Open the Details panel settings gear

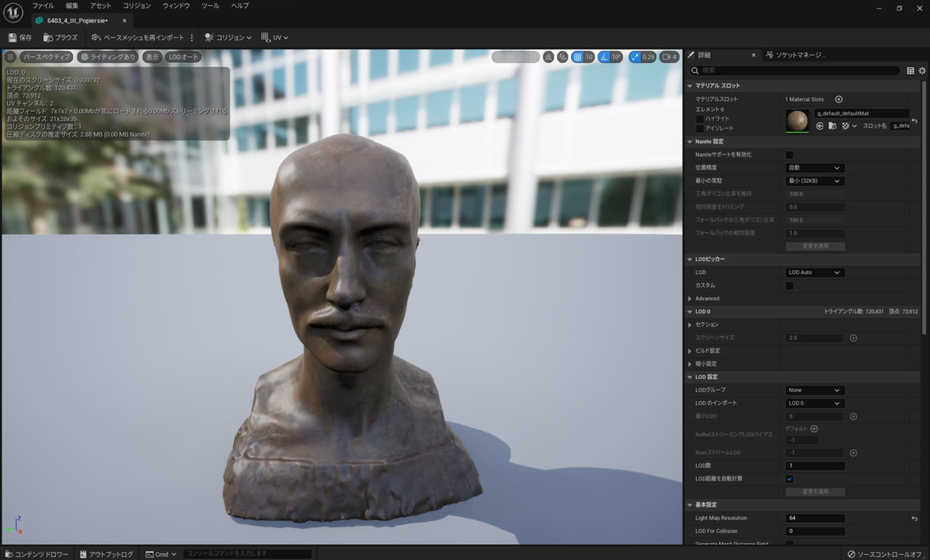point(922,70)
